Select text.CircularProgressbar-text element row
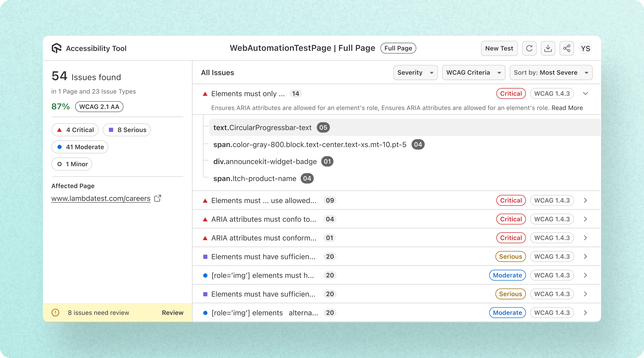 (x=262, y=128)
